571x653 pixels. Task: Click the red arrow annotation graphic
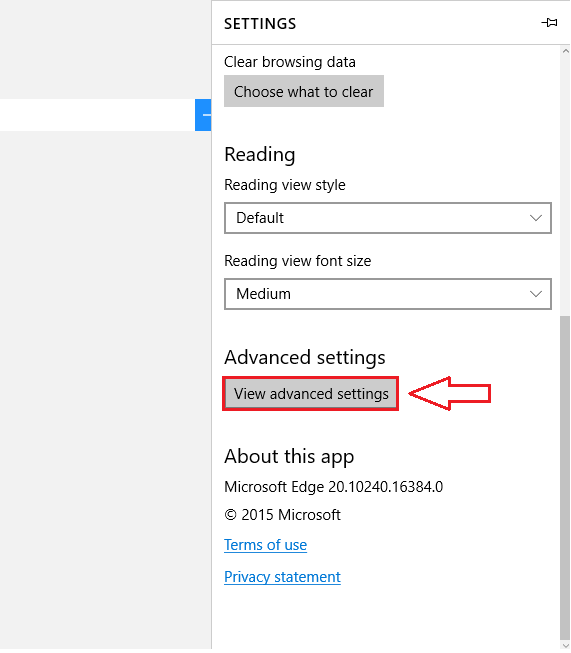pyautogui.click(x=450, y=394)
